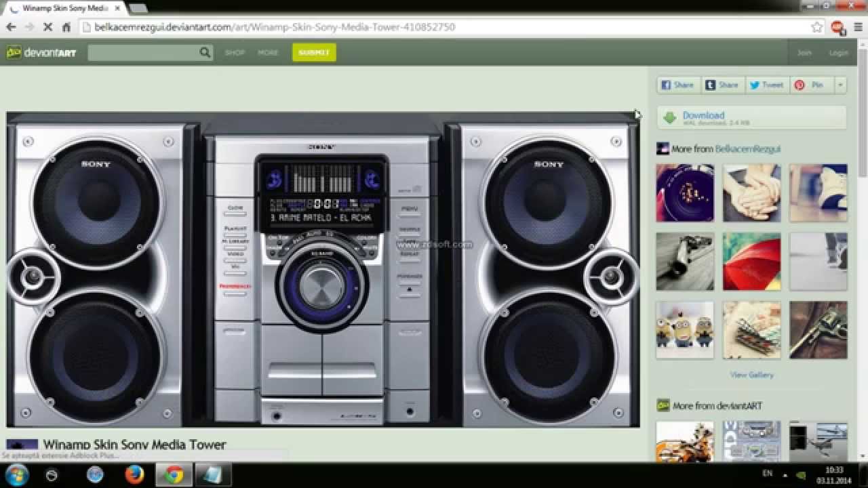Open the minions thumbnail
The width and height of the screenshot is (868, 488).
(685, 330)
